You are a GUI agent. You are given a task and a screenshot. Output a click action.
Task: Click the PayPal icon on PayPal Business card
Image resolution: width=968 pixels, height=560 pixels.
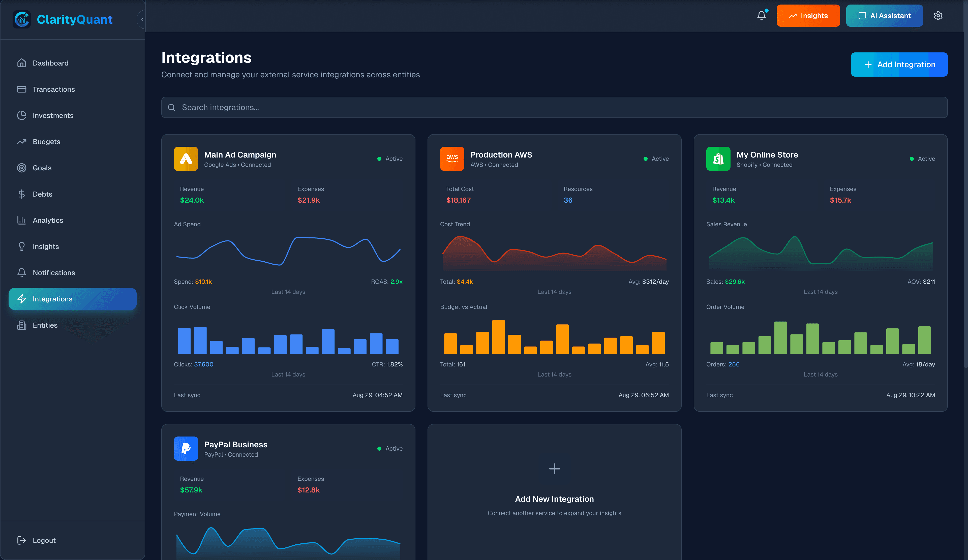(186, 449)
